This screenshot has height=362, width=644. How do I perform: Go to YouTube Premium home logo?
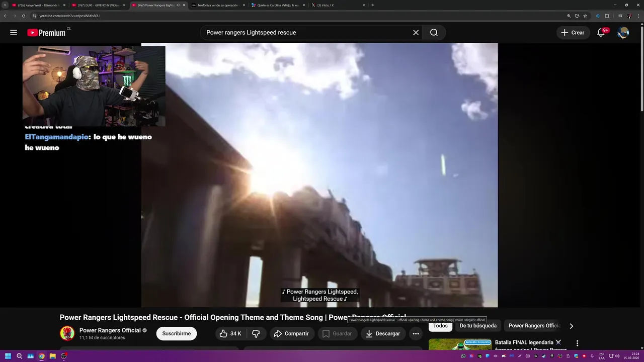[46, 33]
